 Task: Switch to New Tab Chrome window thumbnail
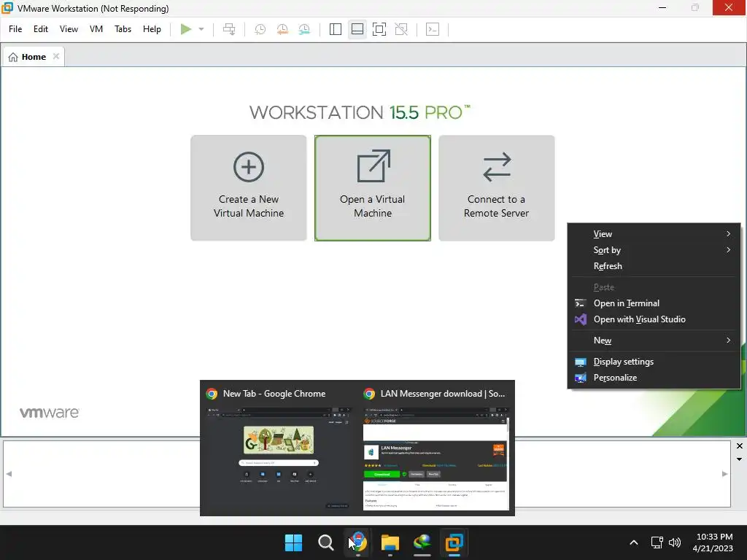pyautogui.click(x=279, y=448)
